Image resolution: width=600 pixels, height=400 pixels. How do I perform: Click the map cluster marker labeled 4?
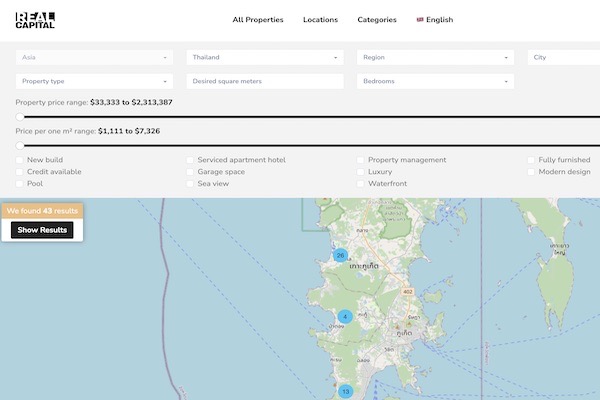pos(345,316)
